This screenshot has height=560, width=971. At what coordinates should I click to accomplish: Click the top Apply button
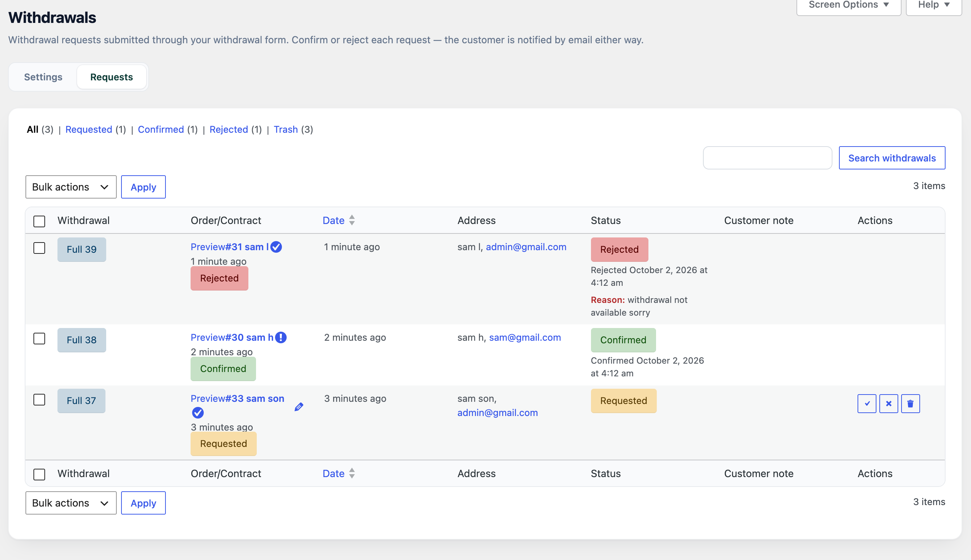143,187
